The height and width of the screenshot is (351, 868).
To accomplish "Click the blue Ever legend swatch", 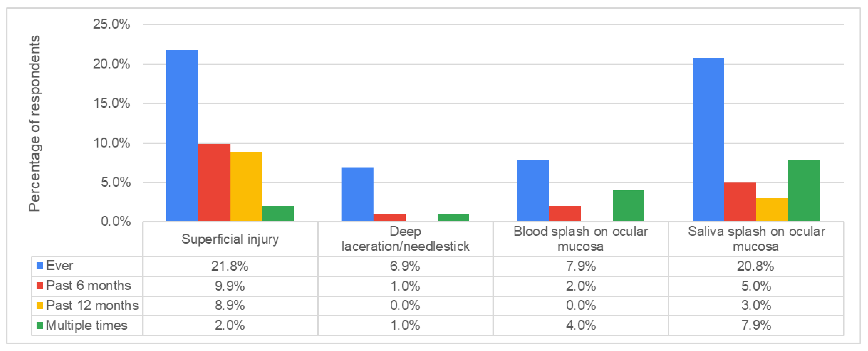I will [39, 266].
